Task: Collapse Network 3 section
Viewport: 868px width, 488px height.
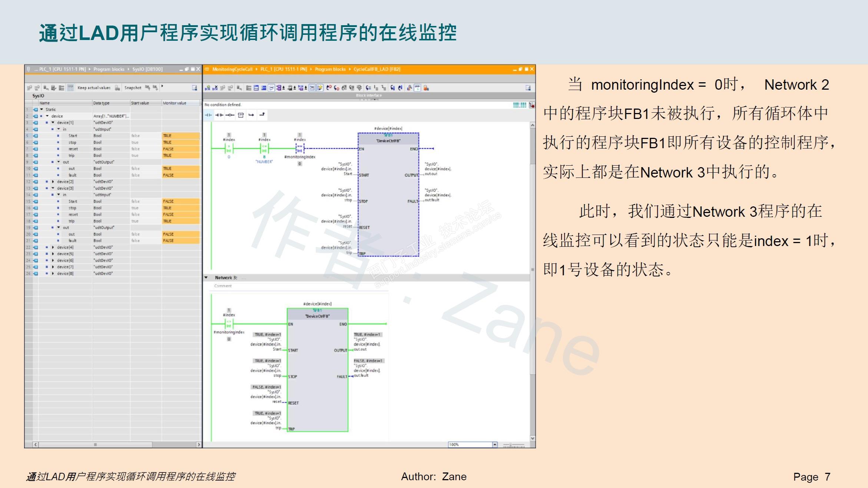Action: pos(206,278)
